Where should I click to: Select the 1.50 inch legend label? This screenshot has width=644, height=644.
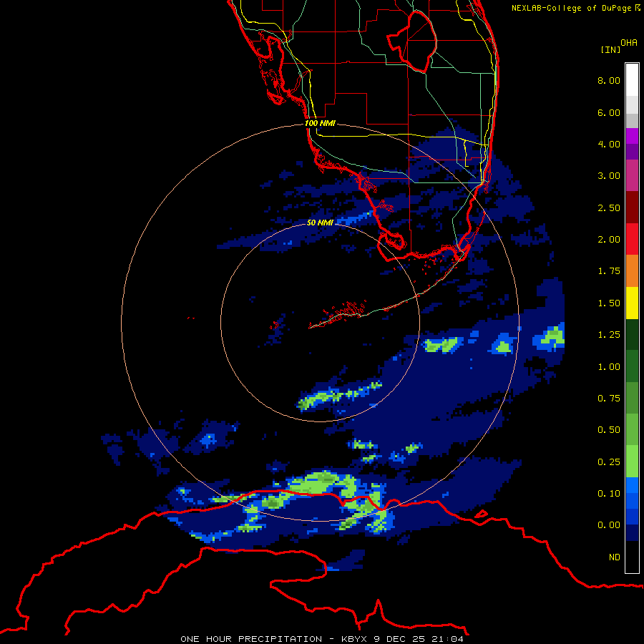tap(609, 303)
